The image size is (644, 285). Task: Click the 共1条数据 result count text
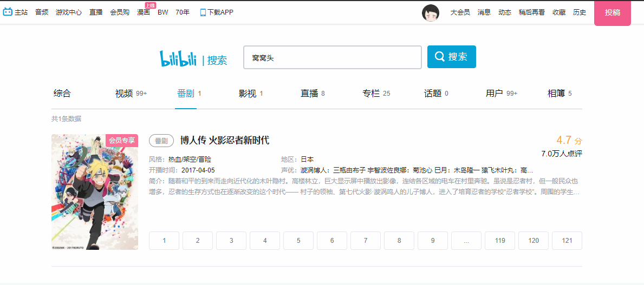(66, 119)
